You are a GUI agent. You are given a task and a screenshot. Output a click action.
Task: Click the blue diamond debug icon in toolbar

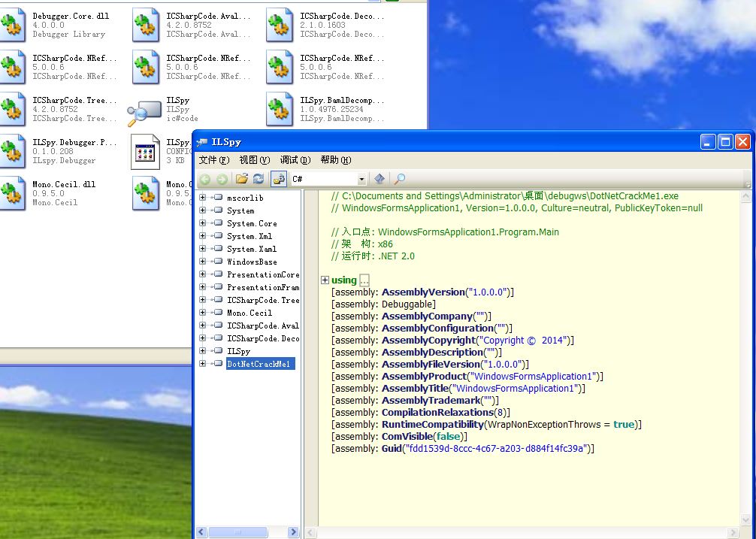click(380, 179)
